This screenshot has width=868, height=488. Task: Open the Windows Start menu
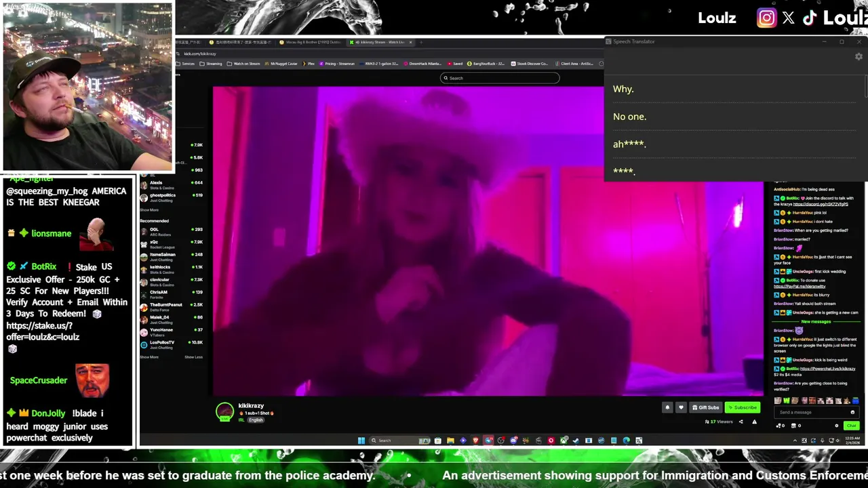(361, 441)
